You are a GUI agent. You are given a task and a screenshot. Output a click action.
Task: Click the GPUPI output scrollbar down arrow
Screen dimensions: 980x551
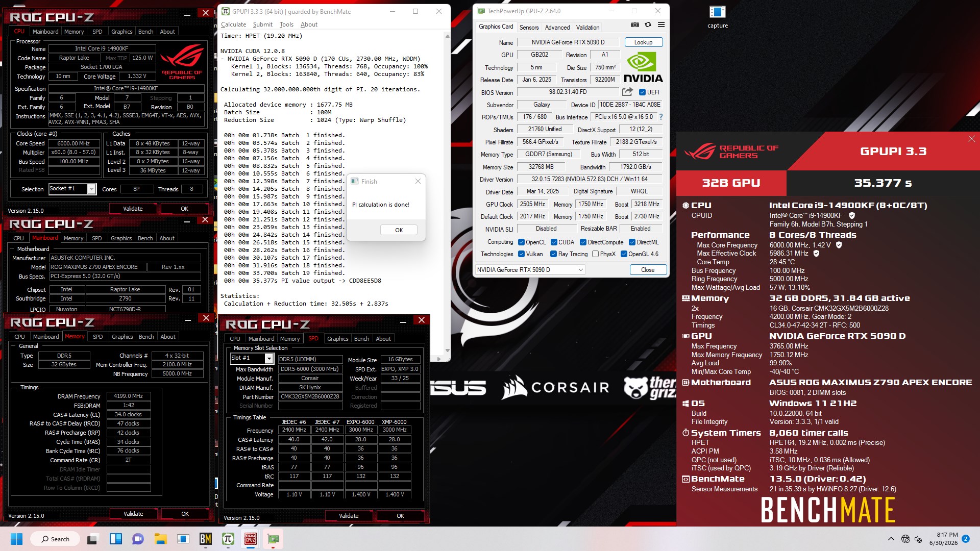(x=448, y=350)
